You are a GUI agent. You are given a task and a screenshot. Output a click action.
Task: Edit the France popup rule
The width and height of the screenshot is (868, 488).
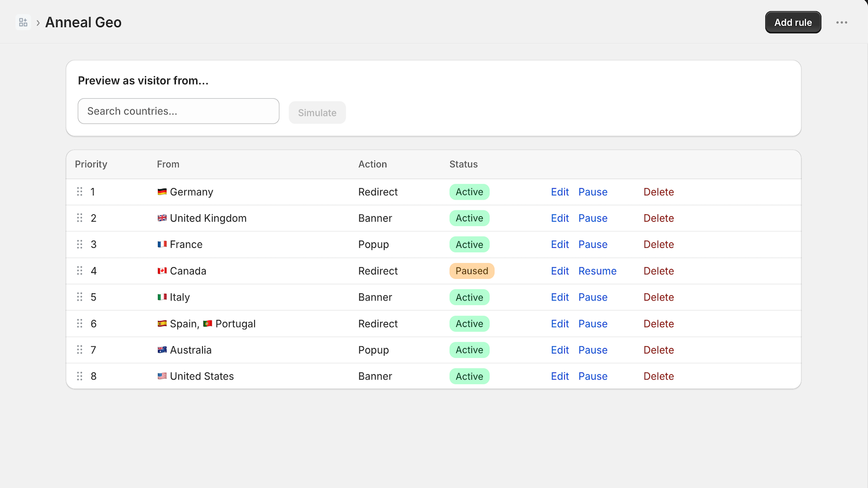pyautogui.click(x=560, y=245)
